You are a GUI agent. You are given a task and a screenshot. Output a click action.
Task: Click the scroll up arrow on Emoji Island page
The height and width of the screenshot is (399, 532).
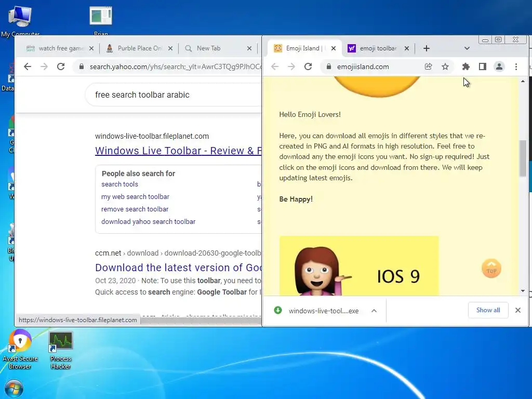(523, 81)
